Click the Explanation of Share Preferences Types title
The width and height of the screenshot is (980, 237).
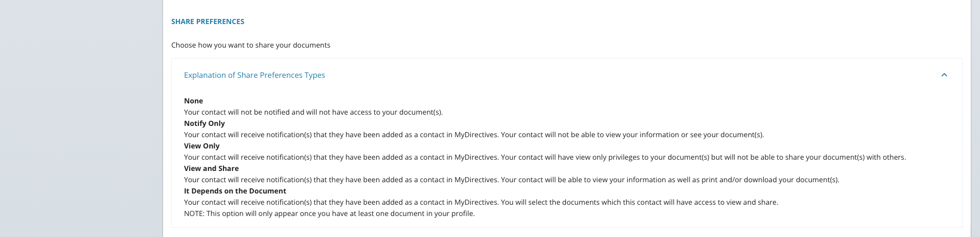(255, 75)
